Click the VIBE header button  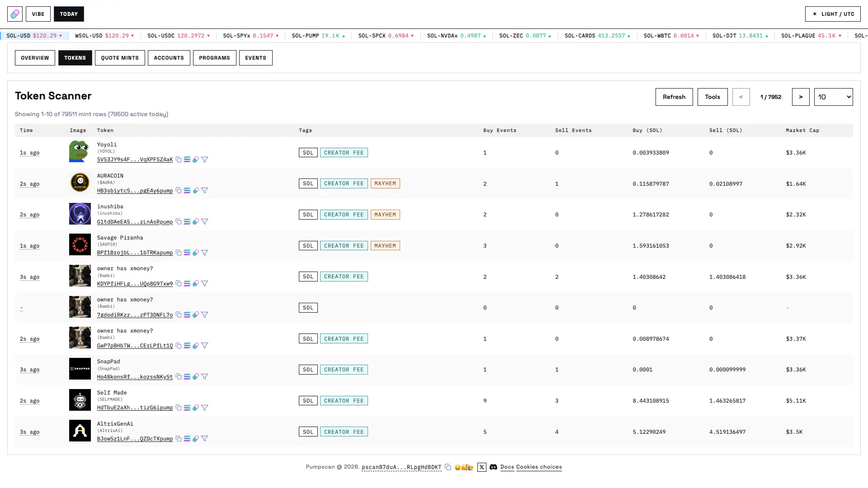pyautogui.click(x=38, y=14)
